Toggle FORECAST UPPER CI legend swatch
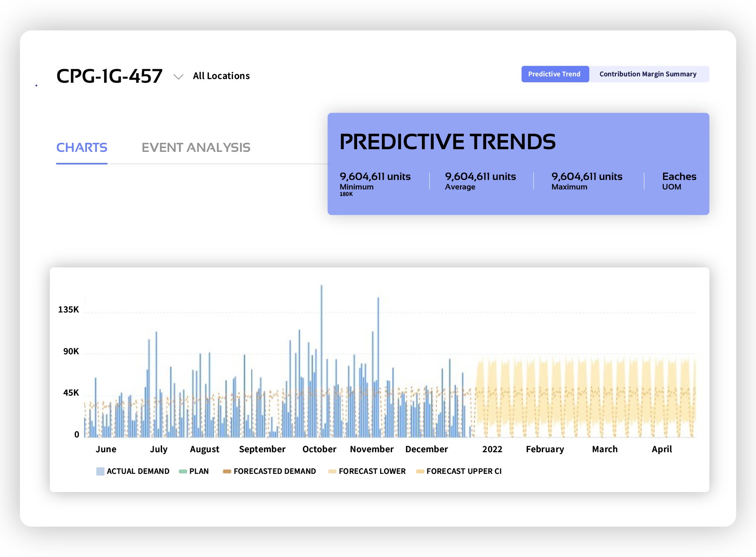The width and height of the screenshot is (756, 557). [420, 471]
